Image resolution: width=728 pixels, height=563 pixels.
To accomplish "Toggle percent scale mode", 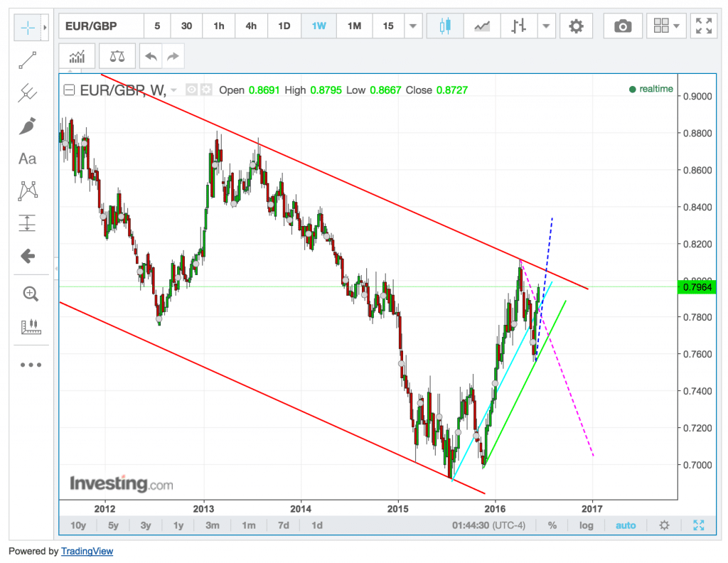I will (552, 525).
